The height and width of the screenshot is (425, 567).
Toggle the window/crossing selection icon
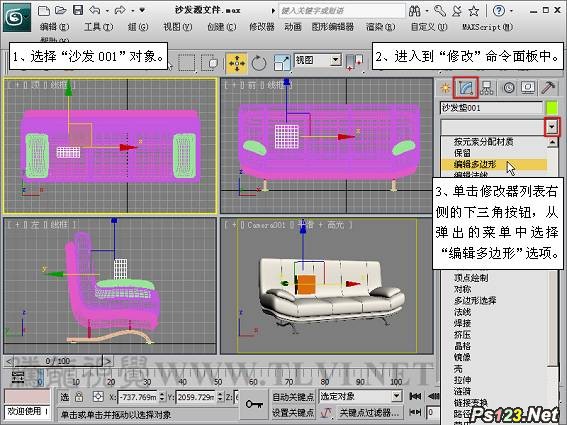209,63
